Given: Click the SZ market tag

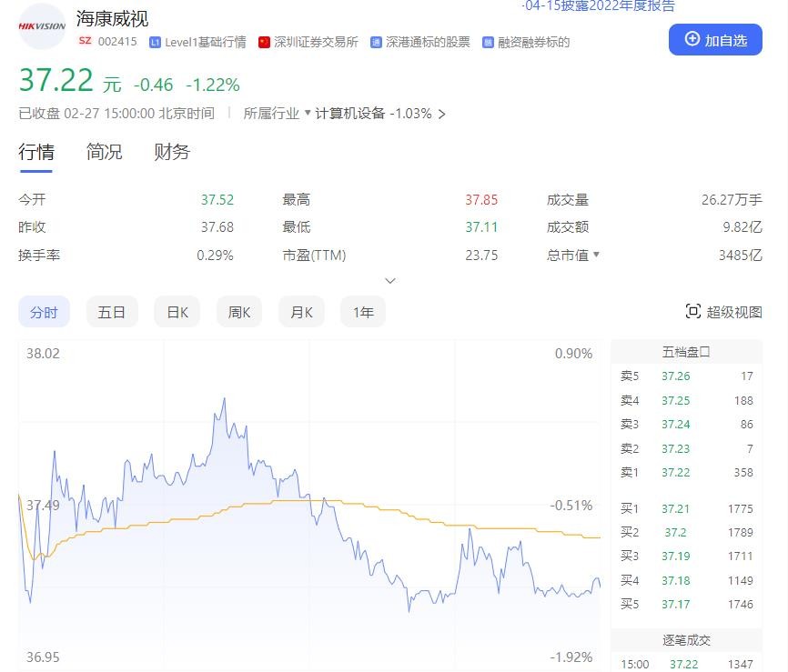Looking at the screenshot, I should point(85,41).
